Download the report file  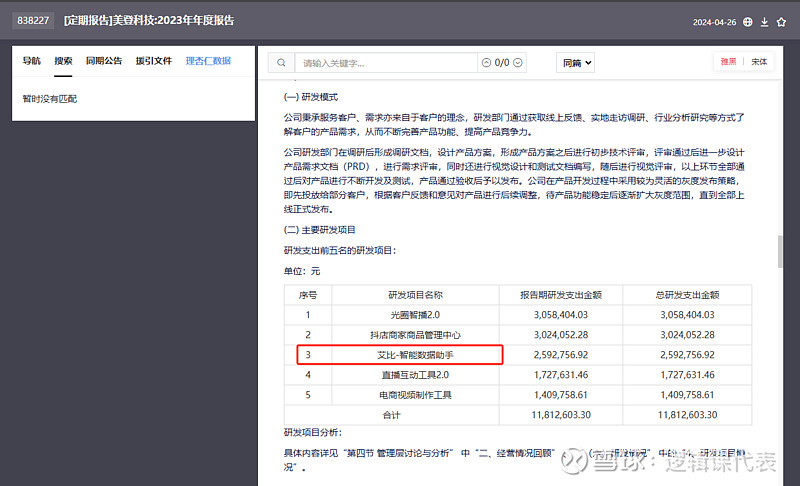tap(764, 22)
